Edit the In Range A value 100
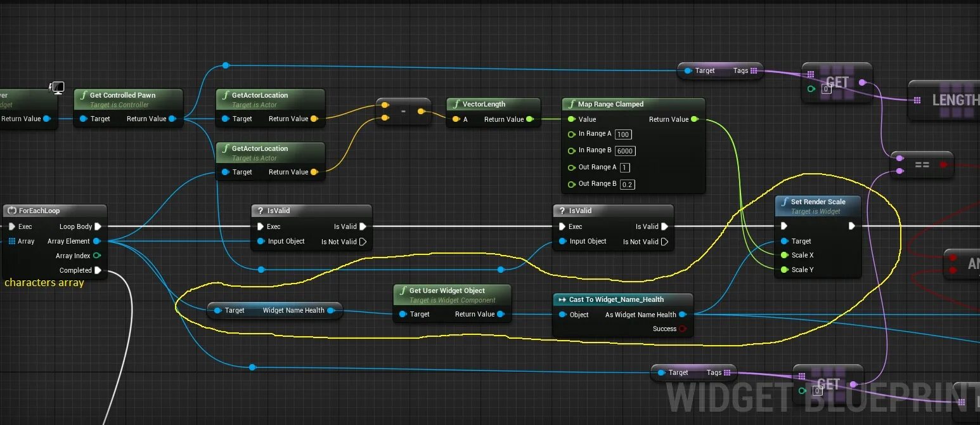 [623, 134]
